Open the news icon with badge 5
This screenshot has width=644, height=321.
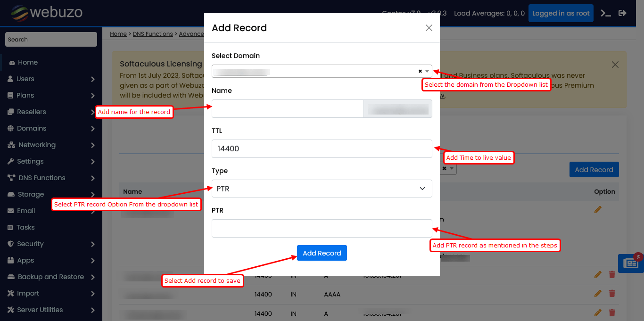click(x=630, y=263)
